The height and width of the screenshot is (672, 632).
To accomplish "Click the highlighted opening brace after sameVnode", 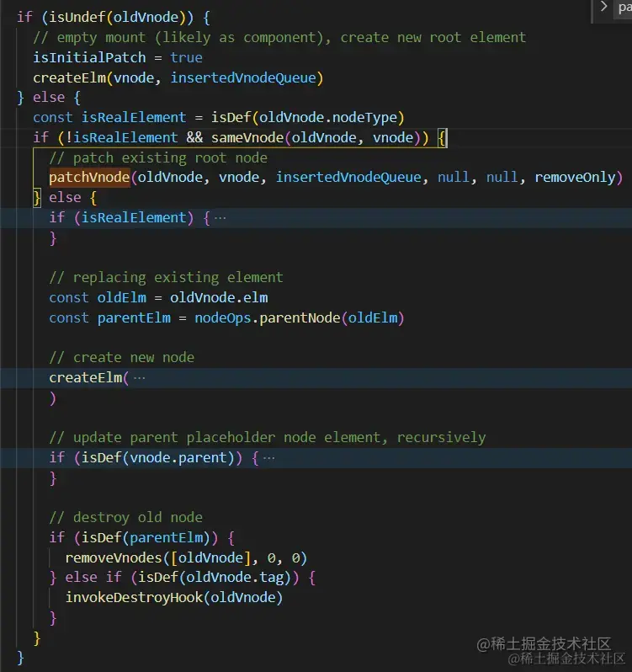I will [442, 138].
